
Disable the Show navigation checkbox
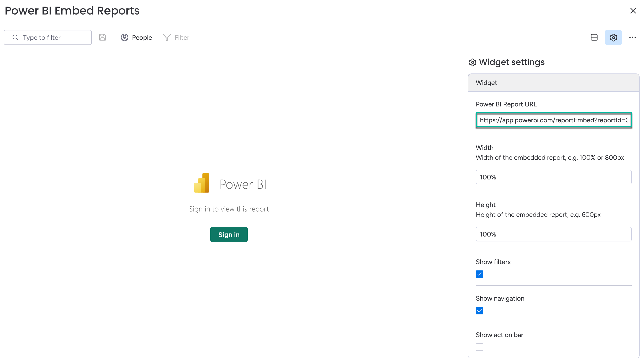click(x=479, y=311)
